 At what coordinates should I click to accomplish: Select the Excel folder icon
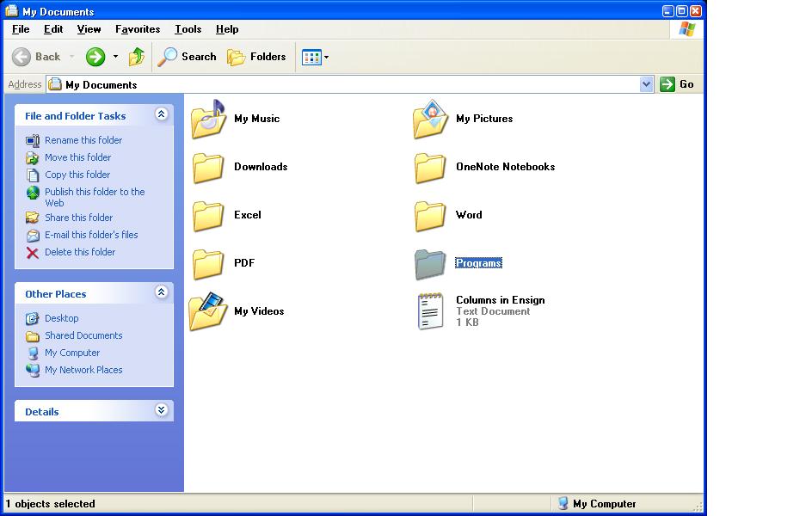[208, 216]
